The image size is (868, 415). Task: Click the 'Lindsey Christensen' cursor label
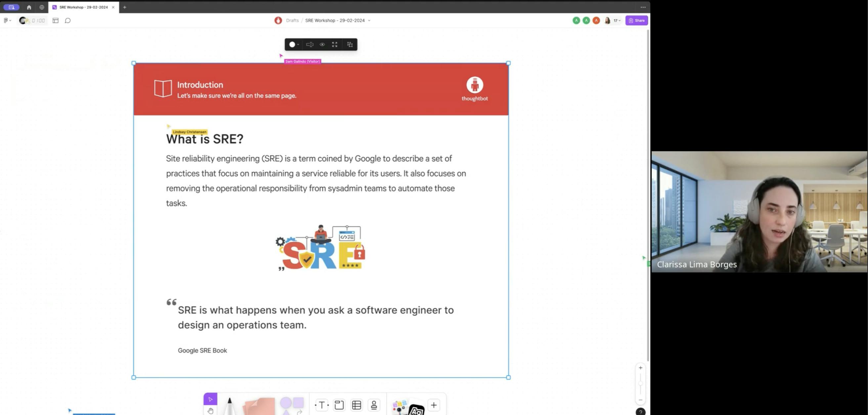[189, 132]
